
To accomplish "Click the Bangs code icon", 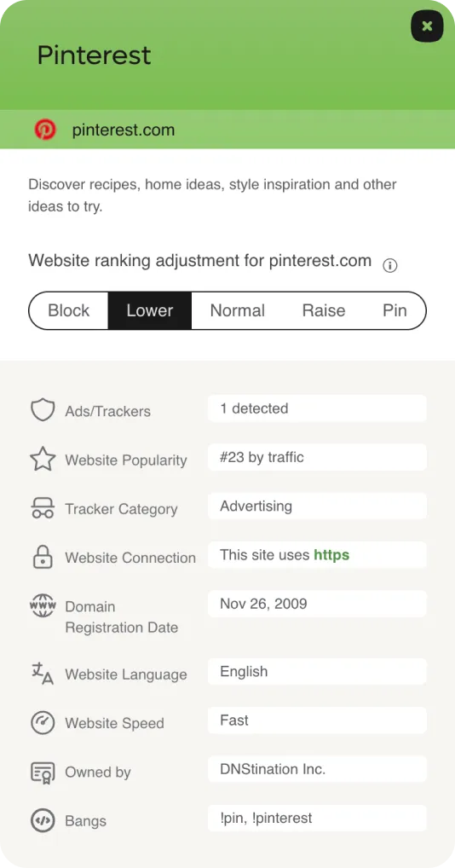I will point(43,820).
